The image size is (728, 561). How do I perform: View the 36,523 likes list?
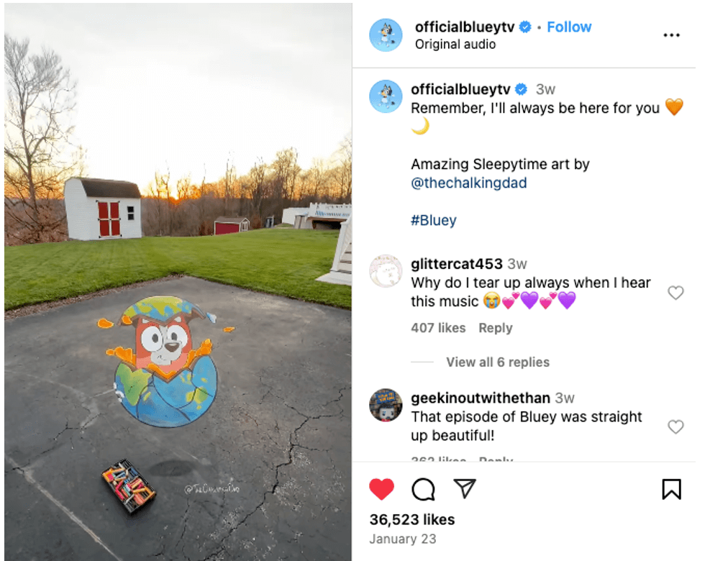click(411, 519)
